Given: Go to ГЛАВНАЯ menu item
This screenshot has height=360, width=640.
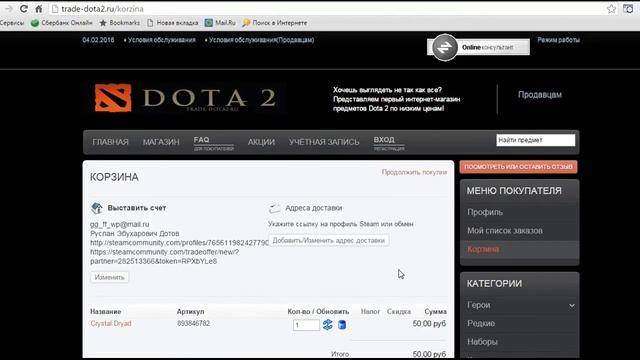Looking at the screenshot, I should [x=110, y=142].
